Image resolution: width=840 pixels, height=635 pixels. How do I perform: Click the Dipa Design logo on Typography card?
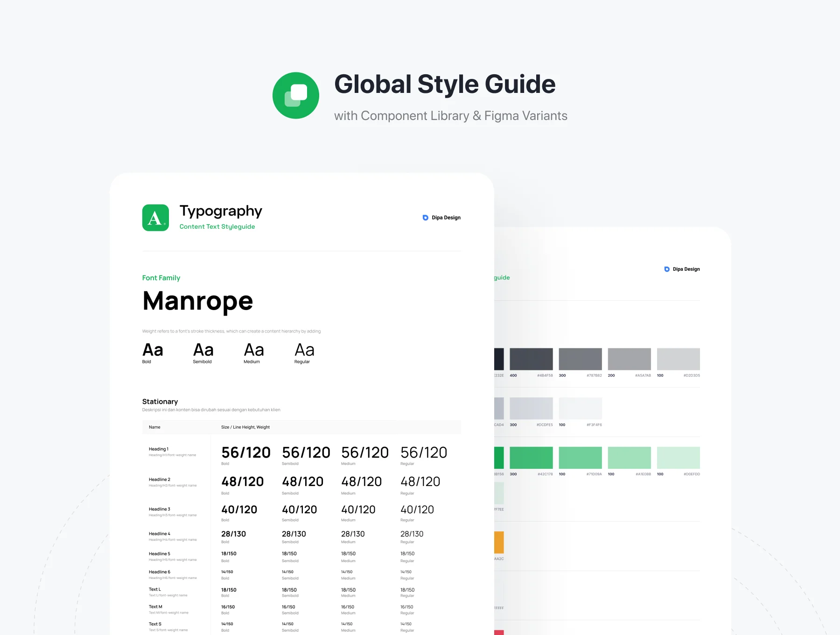[441, 218]
